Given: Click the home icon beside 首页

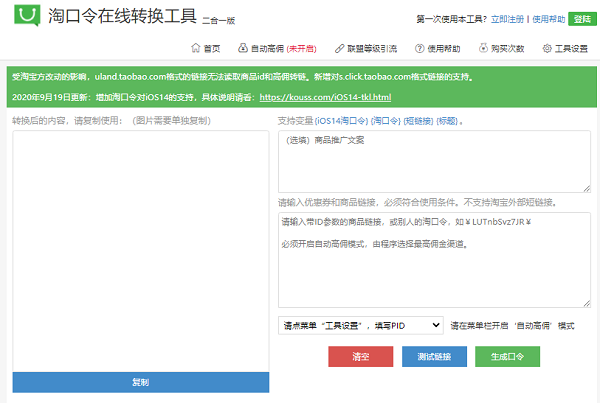Looking at the screenshot, I should [196, 48].
